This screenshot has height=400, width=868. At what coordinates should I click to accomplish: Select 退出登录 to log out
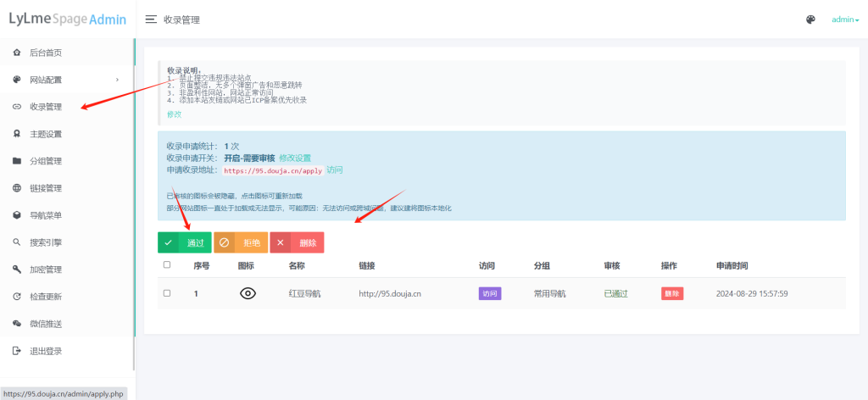(67, 351)
